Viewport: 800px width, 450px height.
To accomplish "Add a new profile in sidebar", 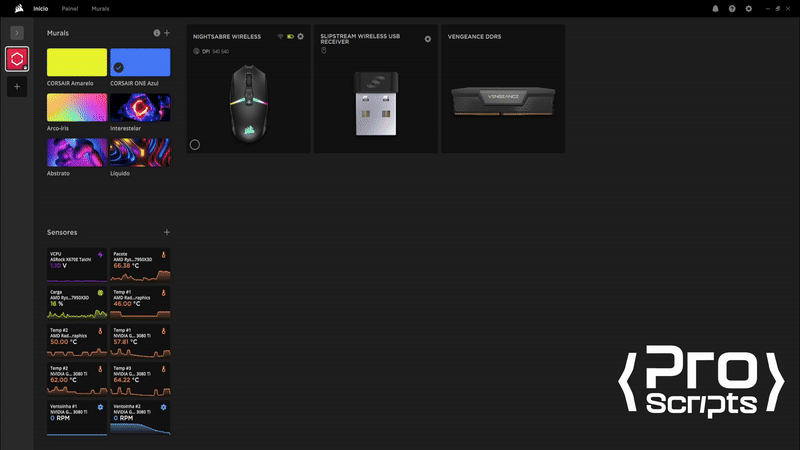I will coord(17,87).
